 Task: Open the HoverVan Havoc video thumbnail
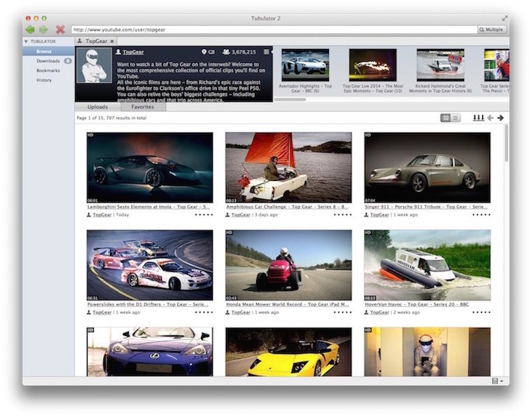click(427, 265)
